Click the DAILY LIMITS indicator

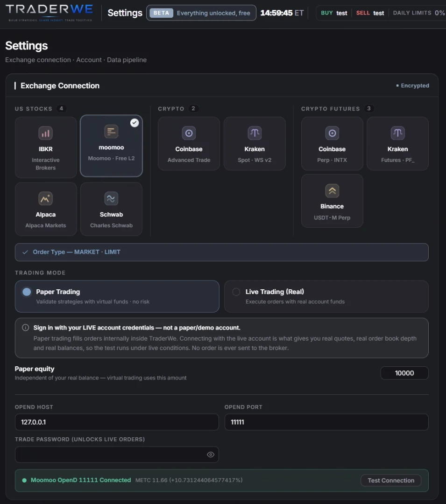tap(418, 13)
